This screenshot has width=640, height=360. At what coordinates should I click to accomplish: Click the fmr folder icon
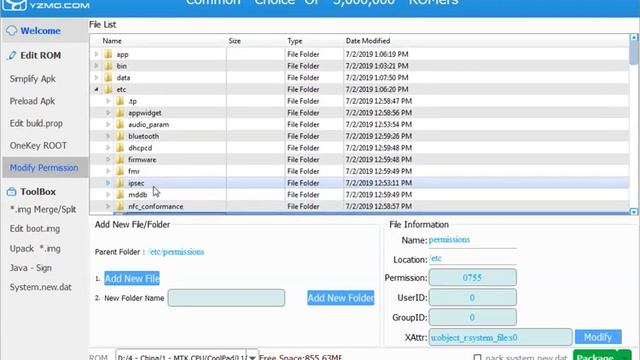pos(120,171)
